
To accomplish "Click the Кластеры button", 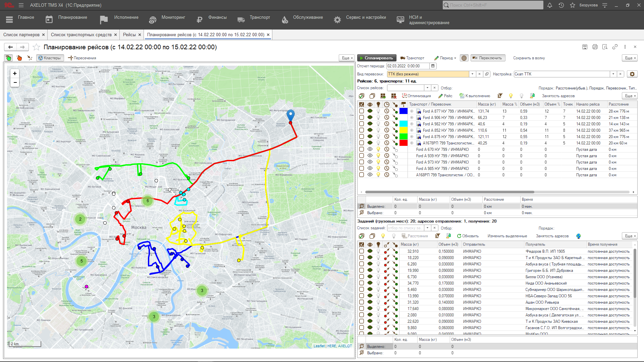I will (50, 58).
